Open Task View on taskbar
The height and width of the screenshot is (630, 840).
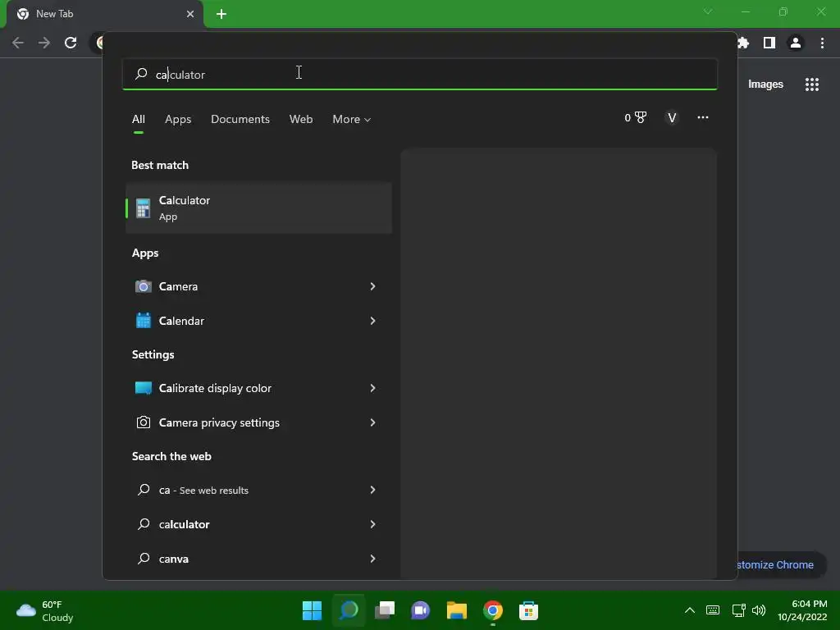coord(385,610)
